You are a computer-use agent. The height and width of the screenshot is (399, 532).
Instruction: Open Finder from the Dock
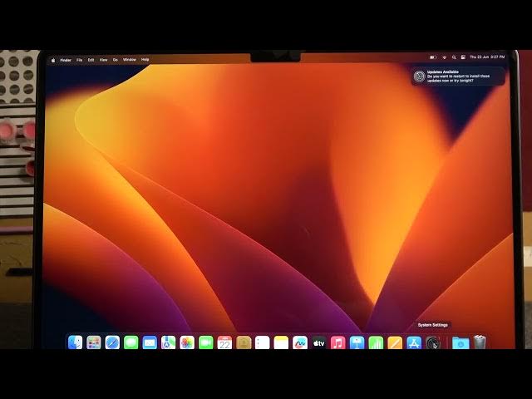click(x=75, y=342)
